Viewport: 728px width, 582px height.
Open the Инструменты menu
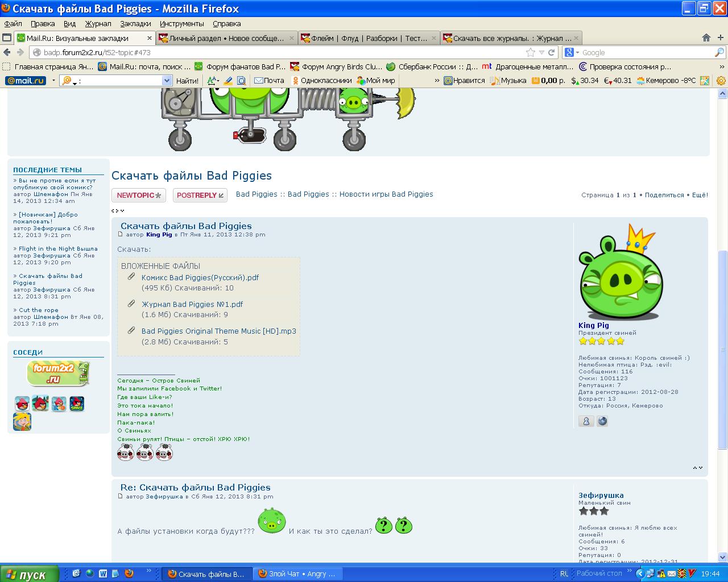pos(181,23)
